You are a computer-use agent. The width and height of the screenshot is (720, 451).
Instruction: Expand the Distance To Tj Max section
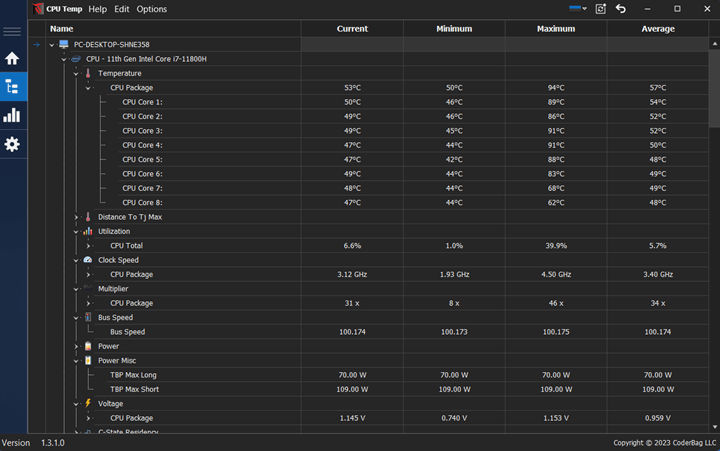click(x=76, y=217)
